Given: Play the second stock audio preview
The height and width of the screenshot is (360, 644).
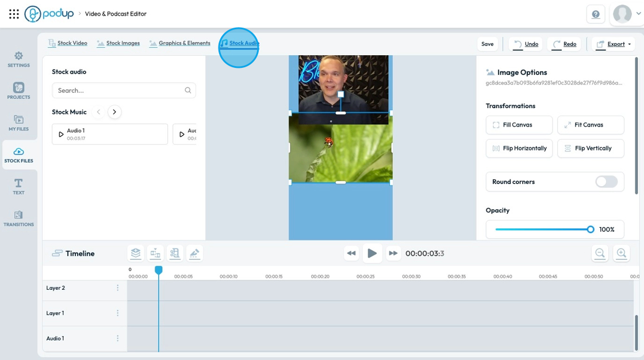Looking at the screenshot, I should 182,135.
